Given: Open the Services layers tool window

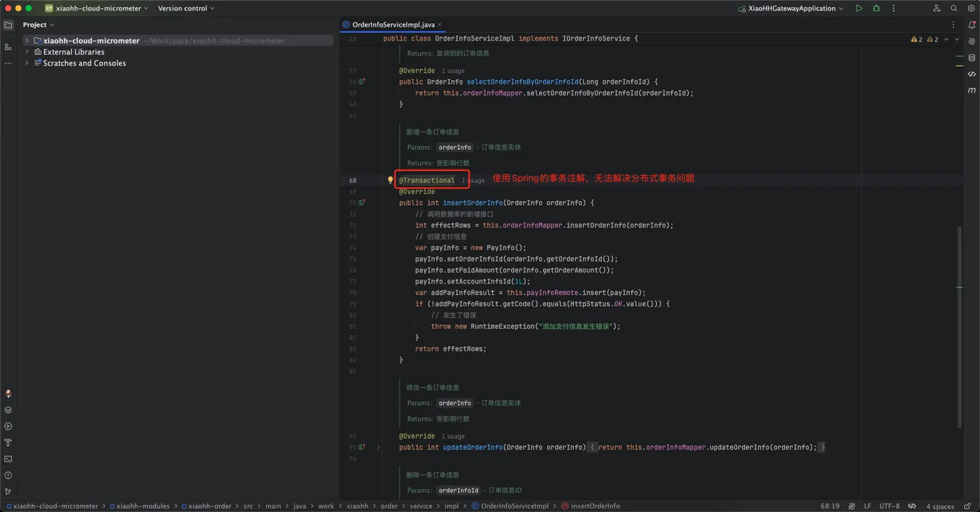Looking at the screenshot, I should tap(8, 410).
